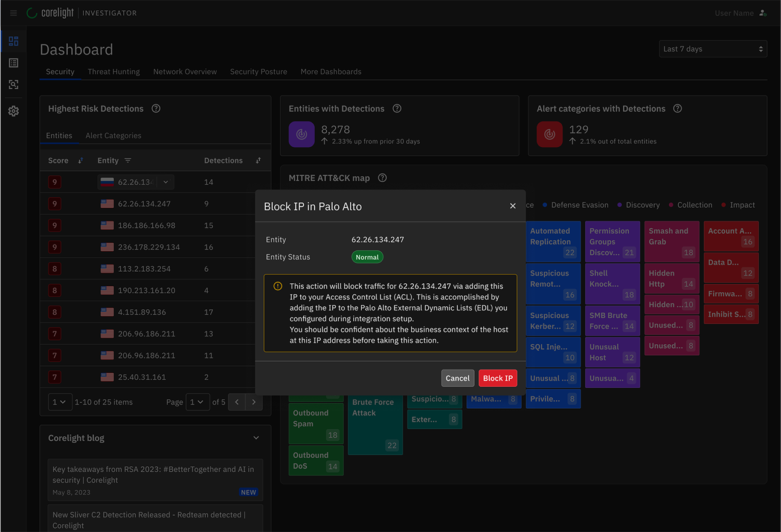
Task: Open the list view sidebar icon
Action: click(x=13, y=63)
